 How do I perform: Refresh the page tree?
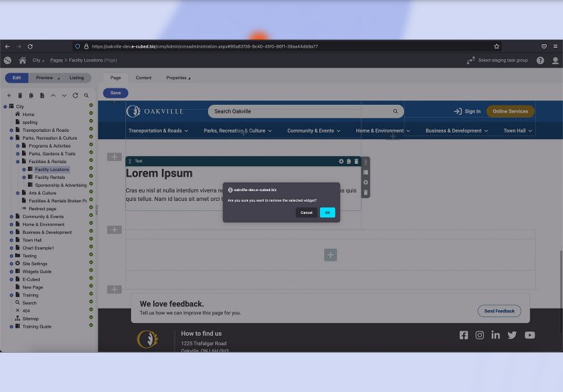pyautogui.click(x=75, y=96)
